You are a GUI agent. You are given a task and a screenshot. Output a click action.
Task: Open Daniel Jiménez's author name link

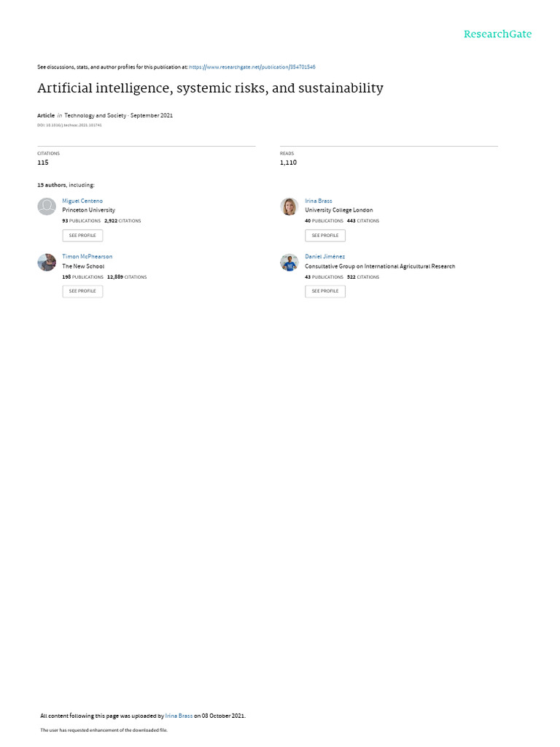(x=324, y=256)
